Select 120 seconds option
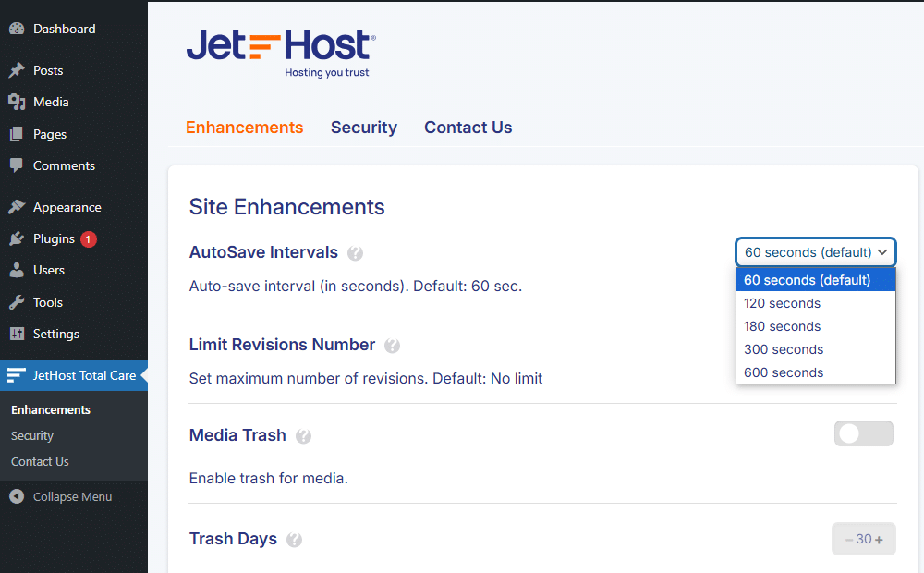This screenshot has width=924, height=573. 816,303
